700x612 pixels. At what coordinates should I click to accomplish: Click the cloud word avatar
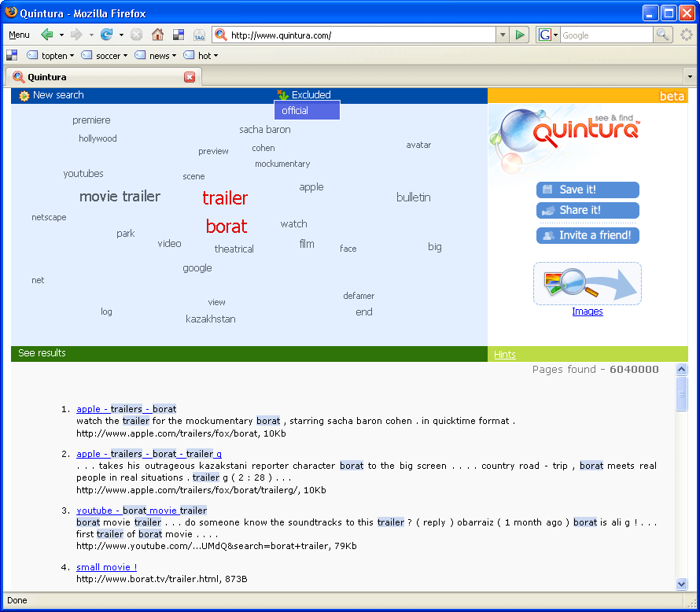[x=418, y=145]
